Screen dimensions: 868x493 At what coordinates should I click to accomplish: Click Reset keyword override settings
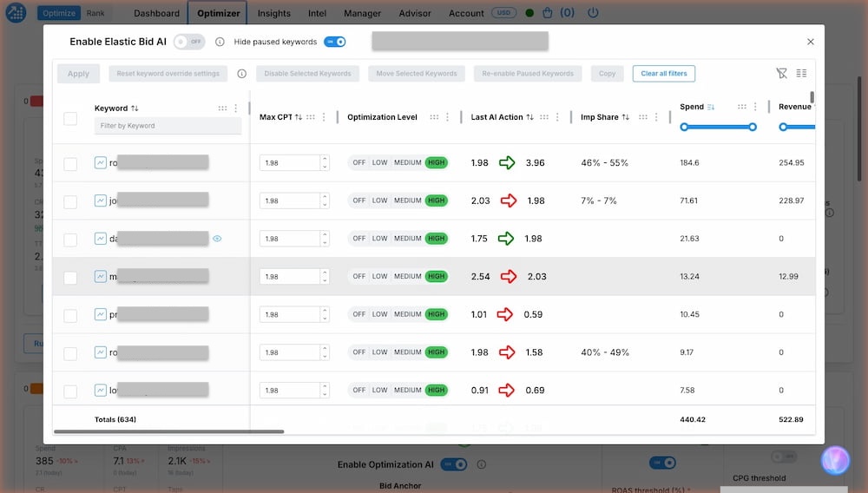pos(168,74)
